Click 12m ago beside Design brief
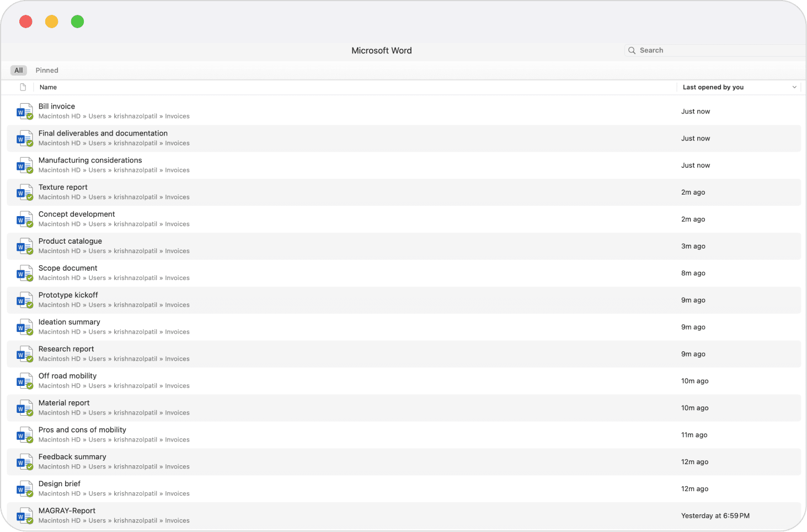 695,489
